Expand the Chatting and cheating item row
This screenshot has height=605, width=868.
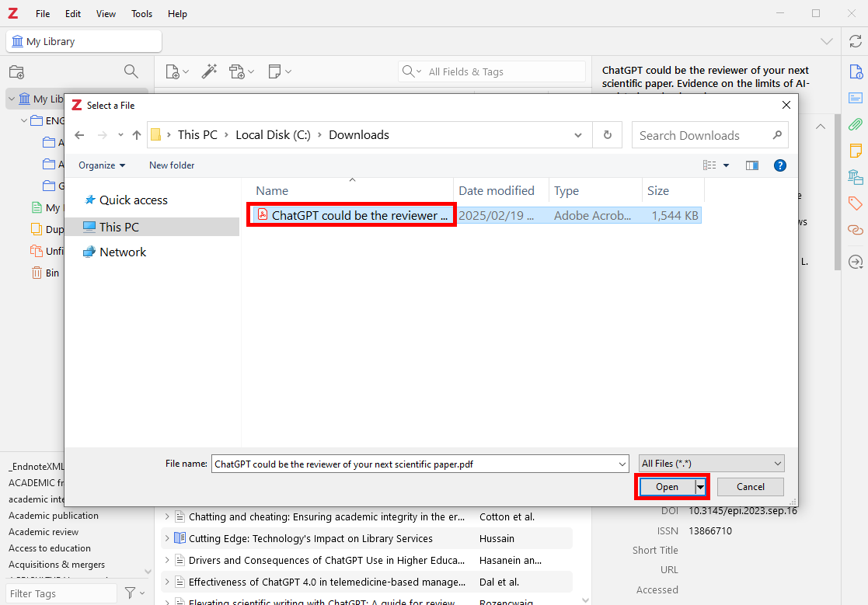pyautogui.click(x=166, y=516)
